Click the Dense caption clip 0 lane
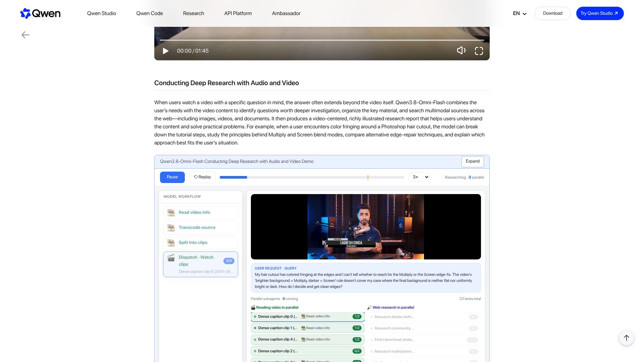The height and width of the screenshot is (362, 644). [308, 317]
